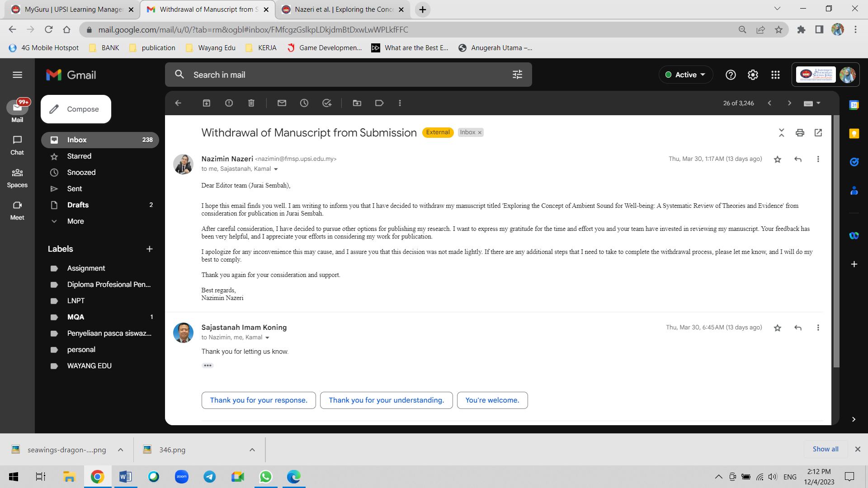Toggle the main menu hamburger
The height and width of the screenshot is (488, 868).
(17, 75)
